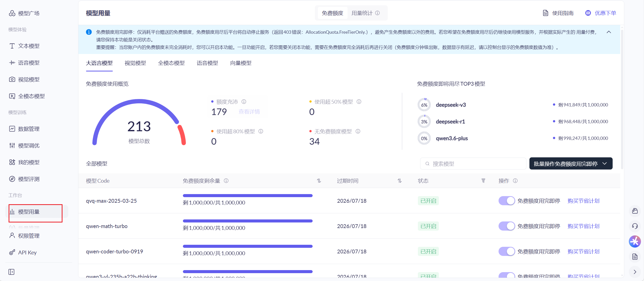Click the info icon beside 免费额度剩余量 header
Image resolution: width=644 pixels, height=281 pixels.
coord(226,181)
